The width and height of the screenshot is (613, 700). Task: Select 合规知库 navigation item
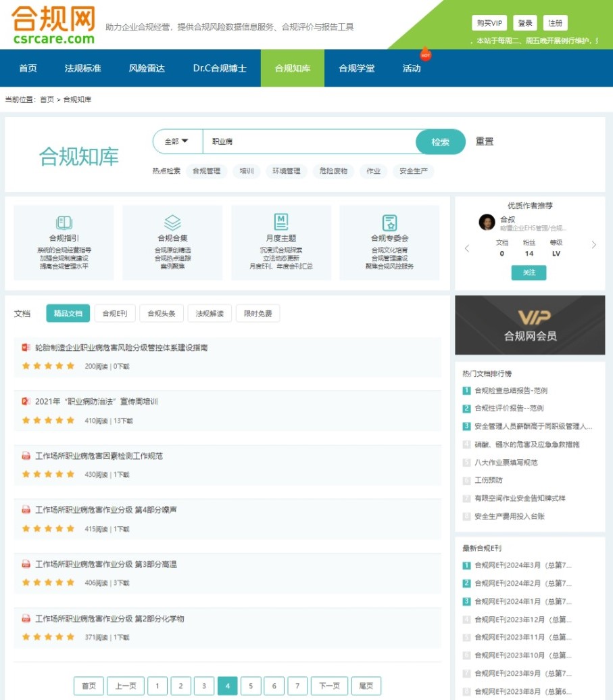click(x=293, y=68)
